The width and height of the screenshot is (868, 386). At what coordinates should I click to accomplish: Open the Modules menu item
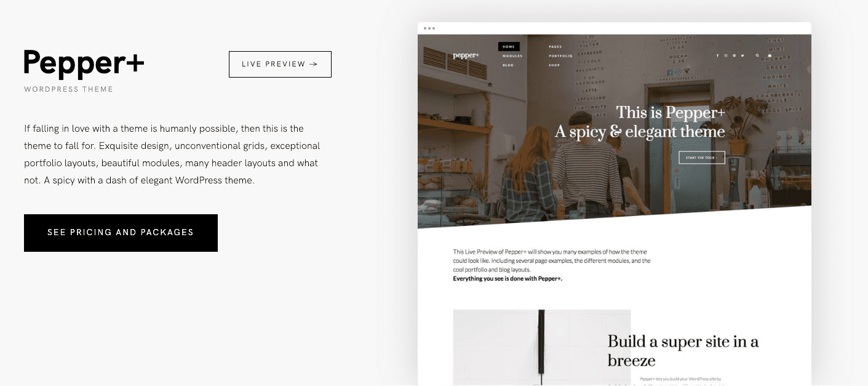512,56
